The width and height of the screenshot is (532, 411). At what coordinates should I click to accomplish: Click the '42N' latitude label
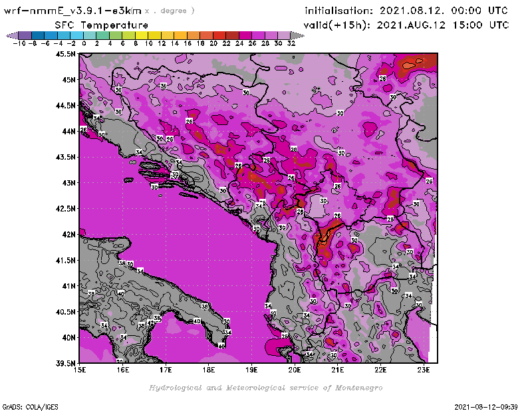pos(68,234)
